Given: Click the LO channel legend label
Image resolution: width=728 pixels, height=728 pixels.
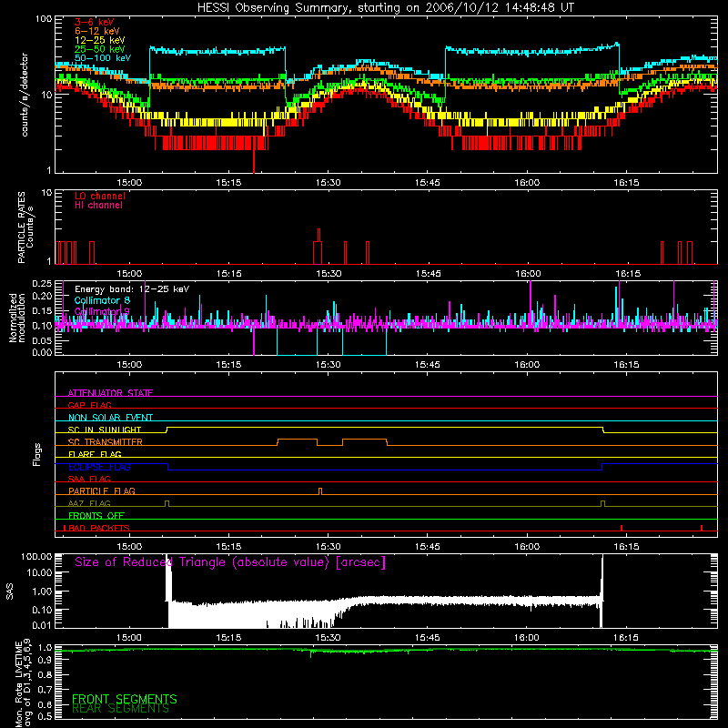Looking at the screenshot, I should [100, 196].
